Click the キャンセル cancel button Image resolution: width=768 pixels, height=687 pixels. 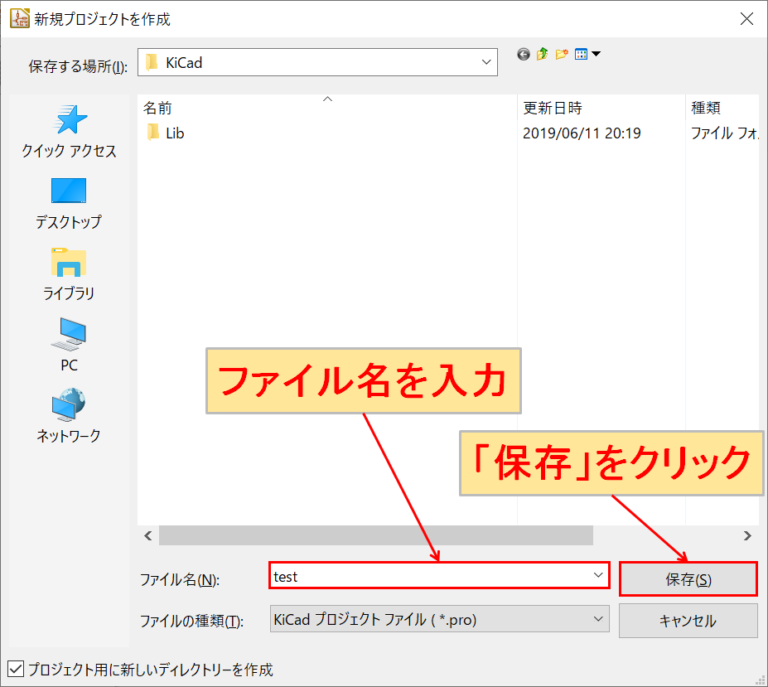click(x=688, y=621)
